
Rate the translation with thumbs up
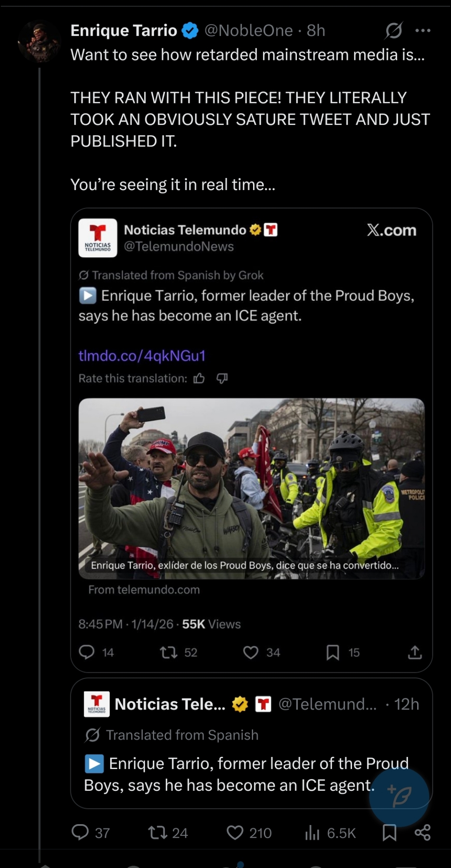[199, 378]
